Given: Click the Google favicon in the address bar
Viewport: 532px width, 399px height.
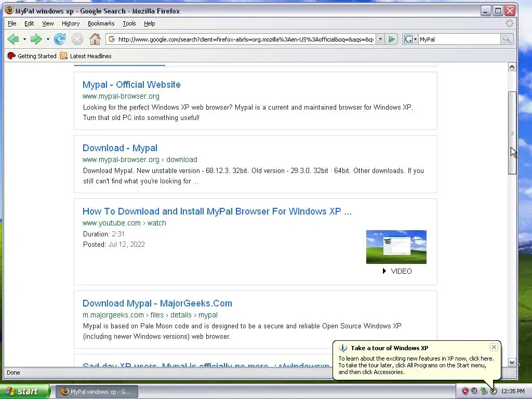Looking at the screenshot, I should (x=112, y=39).
